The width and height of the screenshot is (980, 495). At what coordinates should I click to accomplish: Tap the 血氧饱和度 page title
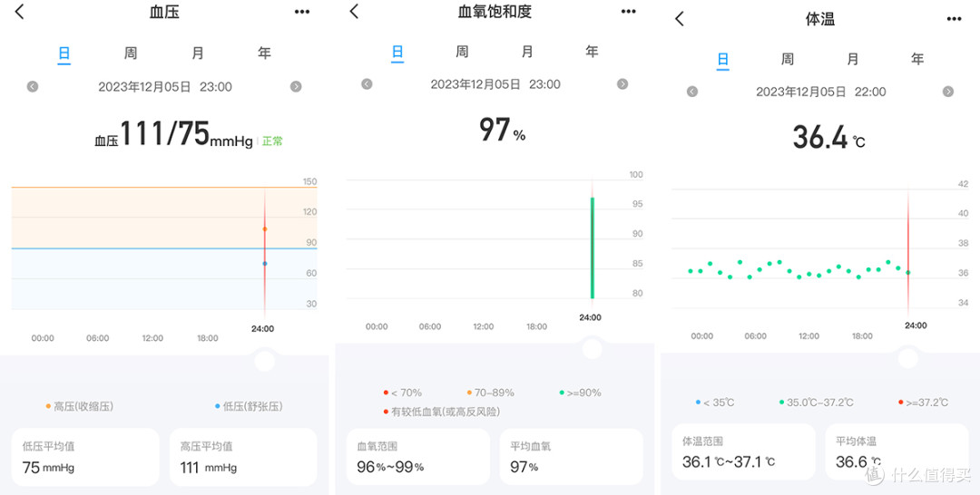tap(495, 11)
